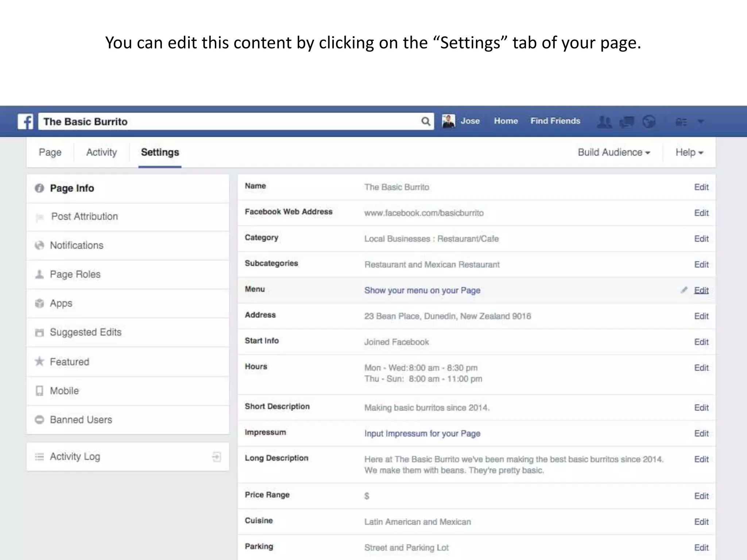The image size is (747, 560).
Task: Go to Jose's profile link
Action: pos(470,121)
